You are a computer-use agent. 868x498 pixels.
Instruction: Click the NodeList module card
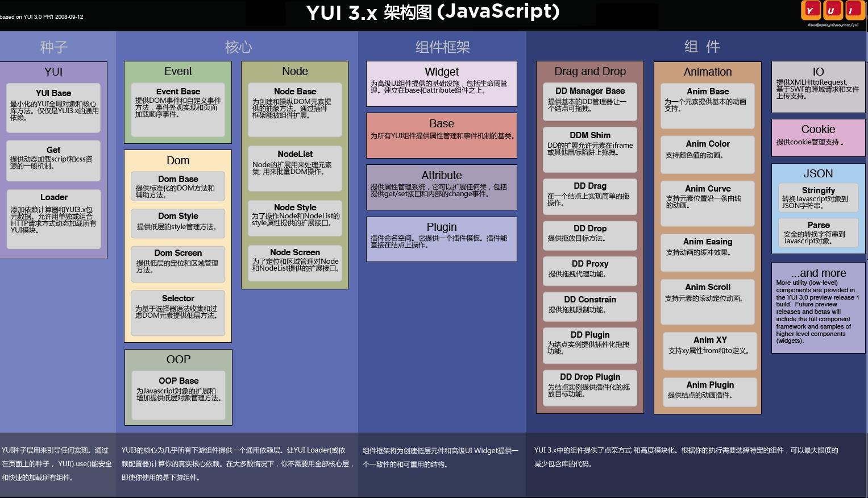tap(295, 168)
